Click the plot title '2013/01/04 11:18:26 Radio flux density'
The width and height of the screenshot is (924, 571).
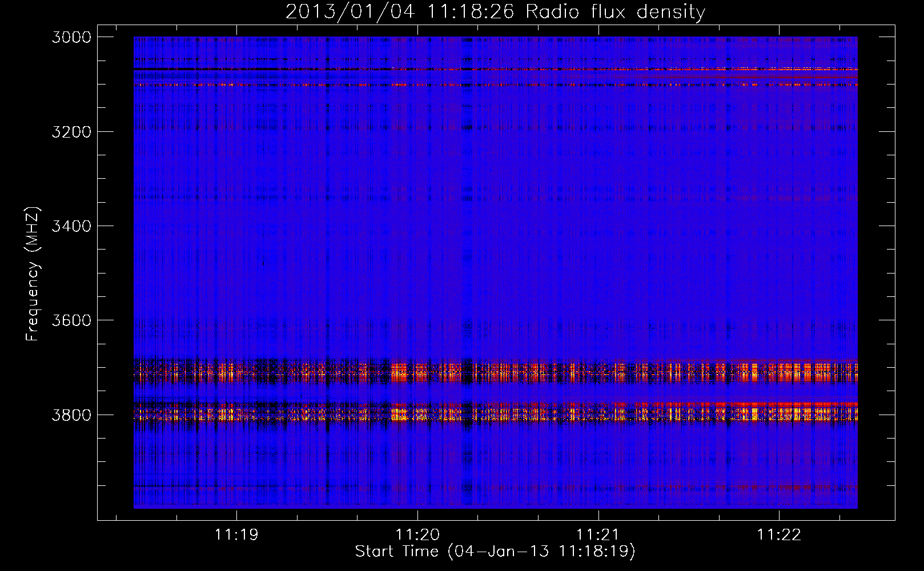[495, 11]
